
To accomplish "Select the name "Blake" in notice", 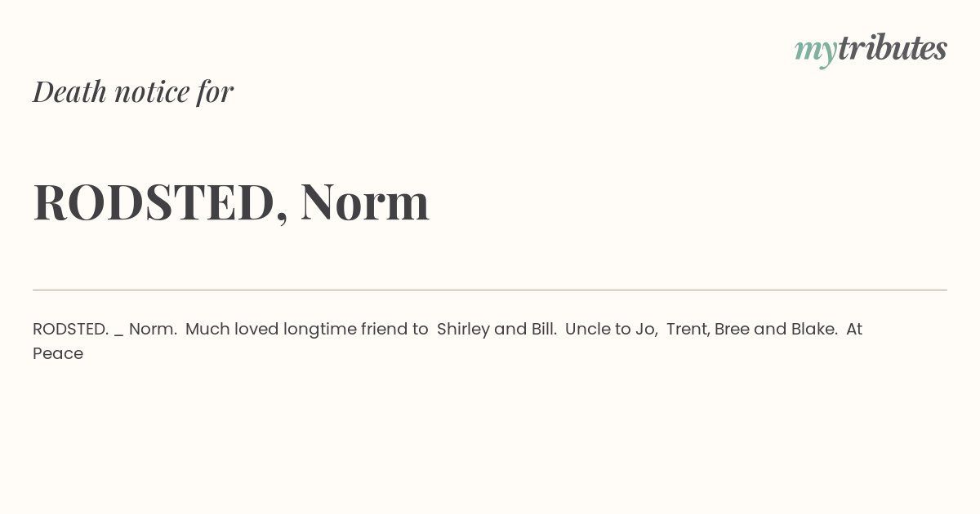I will (x=813, y=329).
